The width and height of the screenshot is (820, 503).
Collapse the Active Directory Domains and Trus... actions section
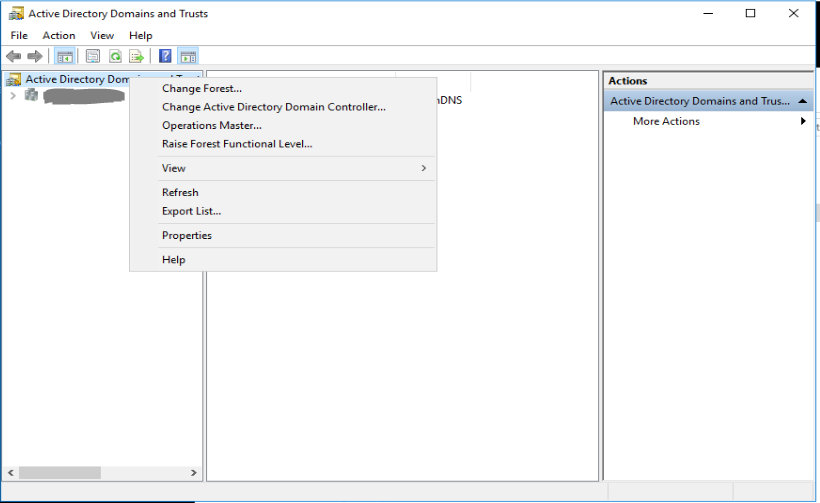click(803, 101)
